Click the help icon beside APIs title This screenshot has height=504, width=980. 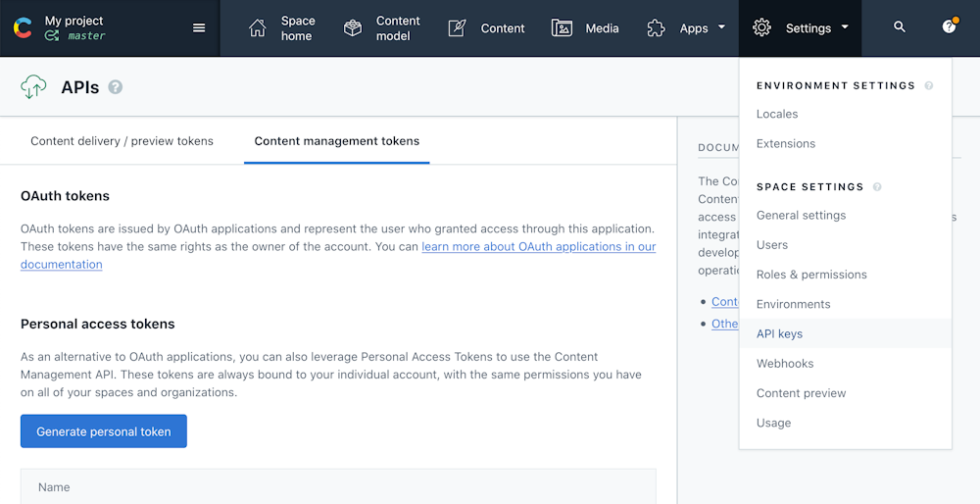[115, 87]
